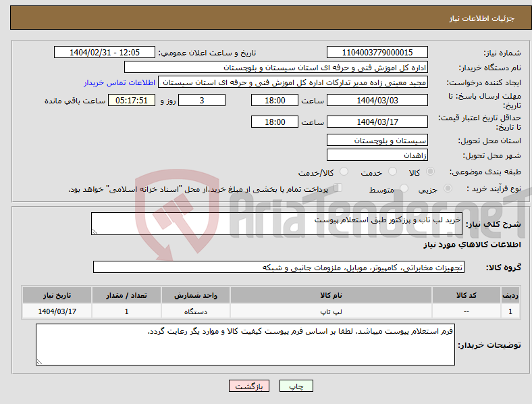This screenshot has width=532, height=404.
Task: Click the تعداد / مقدار column header
Action: point(126,295)
